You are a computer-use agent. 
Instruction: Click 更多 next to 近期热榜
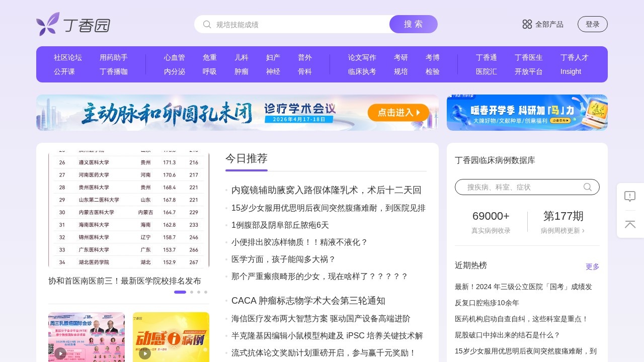point(593,266)
